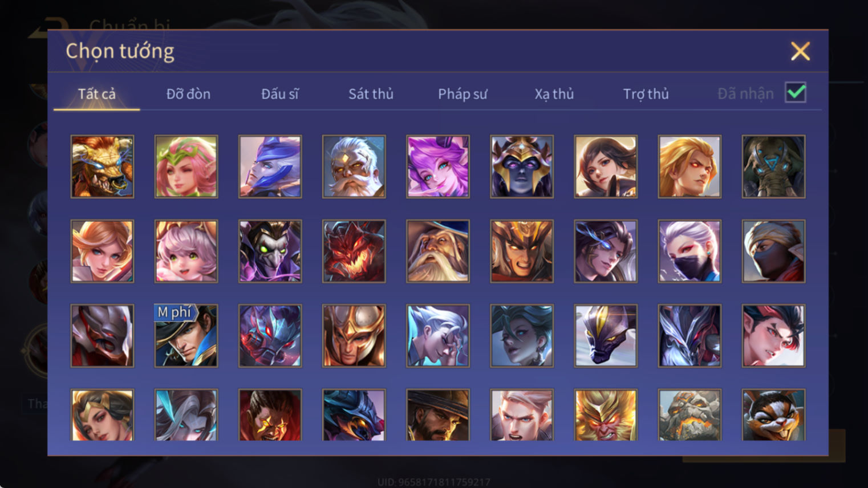Show the Pháp sư hero category
The height and width of the screenshot is (488, 868).
tap(463, 93)
